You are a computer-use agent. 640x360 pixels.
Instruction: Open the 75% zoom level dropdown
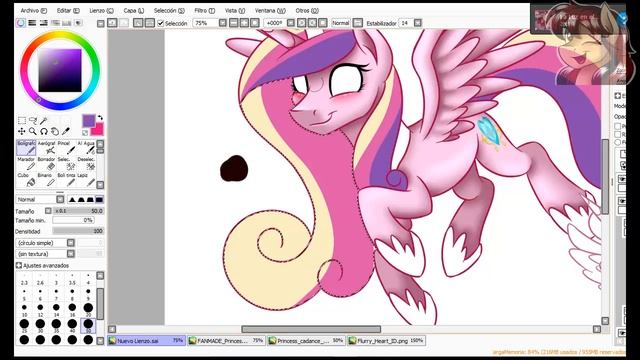pyautogui.click(x=222, y=23)
